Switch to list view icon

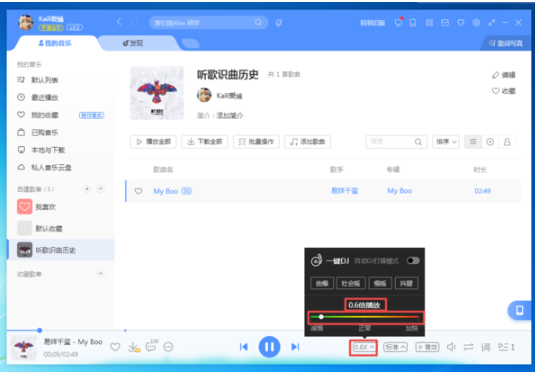click(x=473, y=142)
